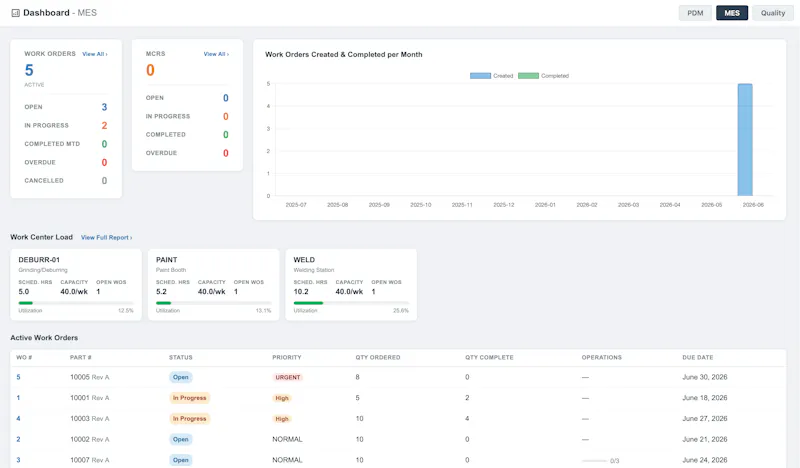Viewport: 800px width, 468px height.
Task: Open the Quality tab
Action: coord(772,13)
